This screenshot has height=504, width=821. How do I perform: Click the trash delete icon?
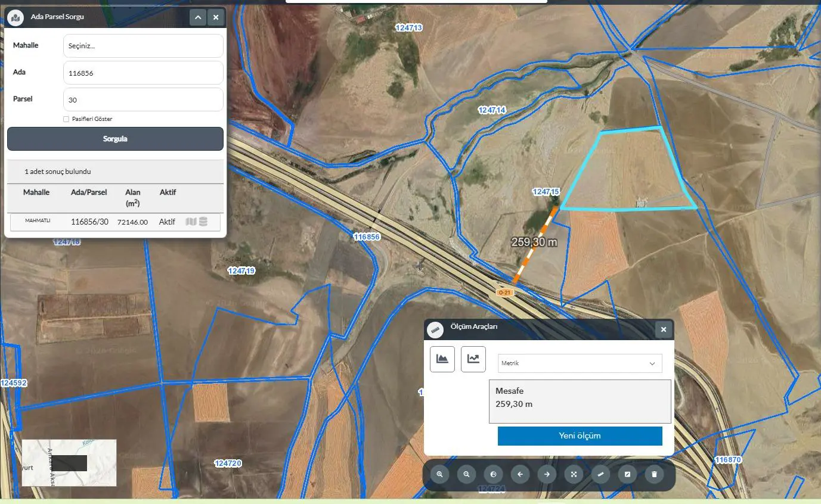[654, 474]
